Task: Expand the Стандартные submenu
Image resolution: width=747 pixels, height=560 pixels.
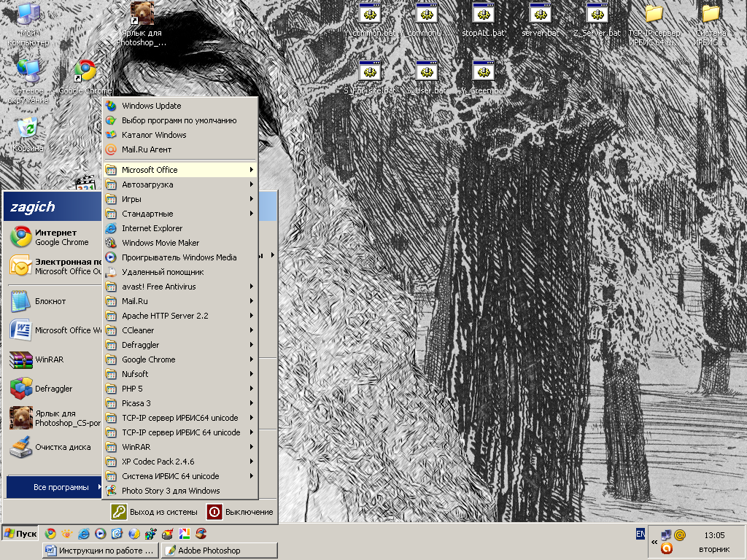Action: tap(180, 214)
